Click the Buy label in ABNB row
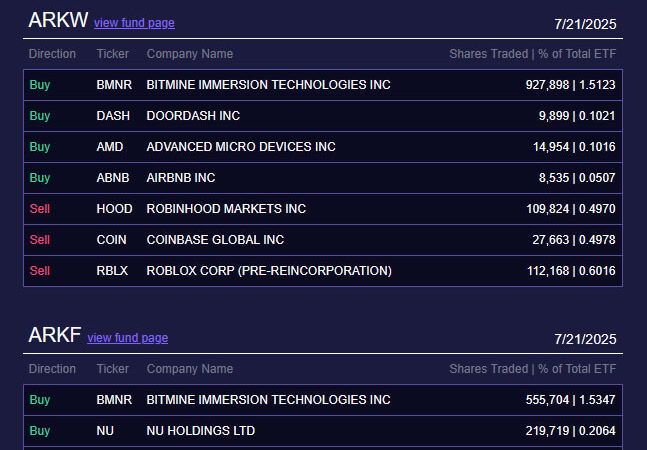 pyautogui.click(x=40, y=178)
